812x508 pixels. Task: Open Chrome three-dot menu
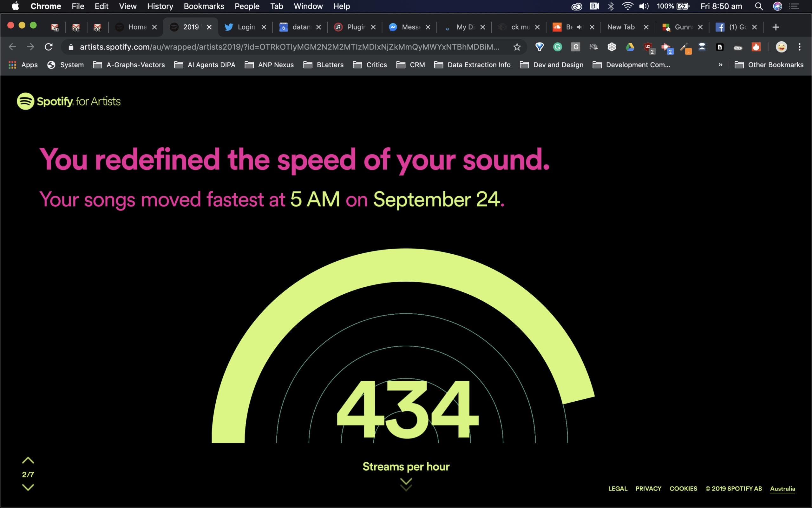tap(800, 47)
